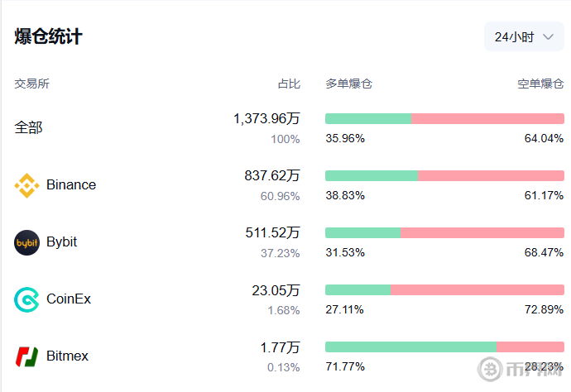The height and width of the screenshot is (392, 571).
Task: Click the 多单爆仓 column header
Action: click(x=348, y=84)
